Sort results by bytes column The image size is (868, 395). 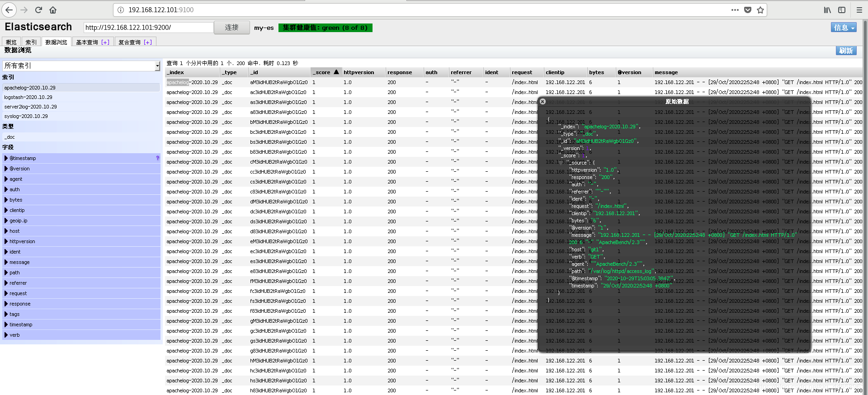(x=602, y=72)
